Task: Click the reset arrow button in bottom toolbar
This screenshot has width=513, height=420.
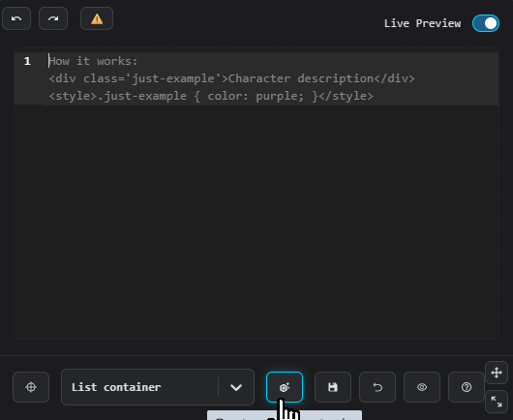Action: (x=377, y=387)
